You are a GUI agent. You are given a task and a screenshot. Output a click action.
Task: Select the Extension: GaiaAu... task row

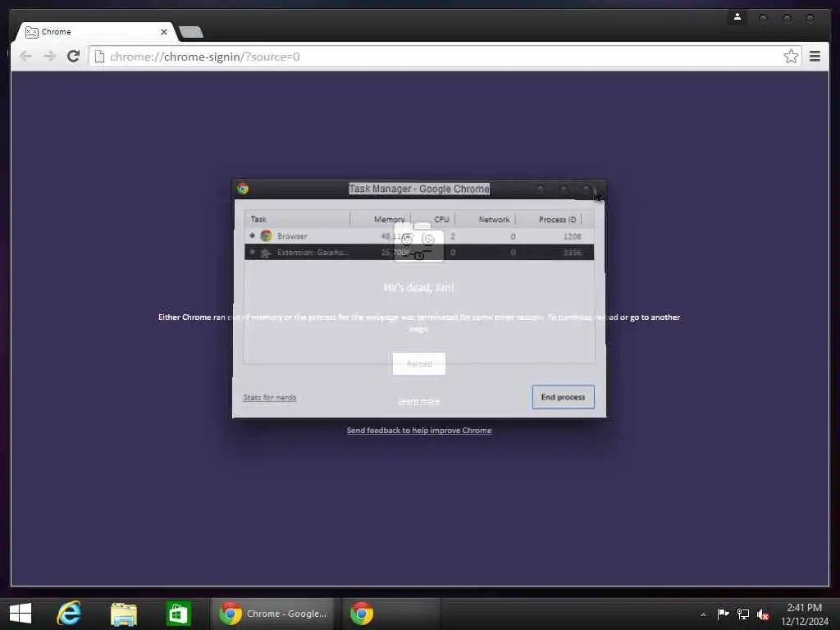click(419, 253)
